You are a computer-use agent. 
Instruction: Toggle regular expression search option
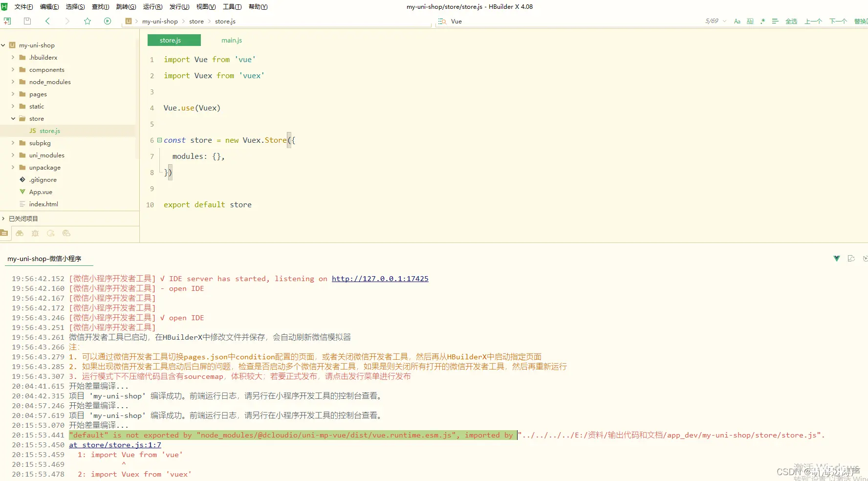[x=762, y=22]
